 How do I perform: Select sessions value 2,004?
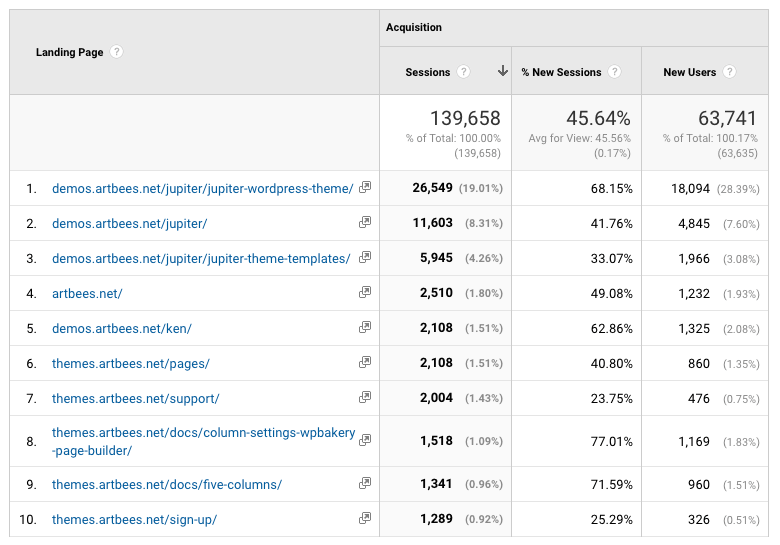pyautogui.click(x=436, y=398)
